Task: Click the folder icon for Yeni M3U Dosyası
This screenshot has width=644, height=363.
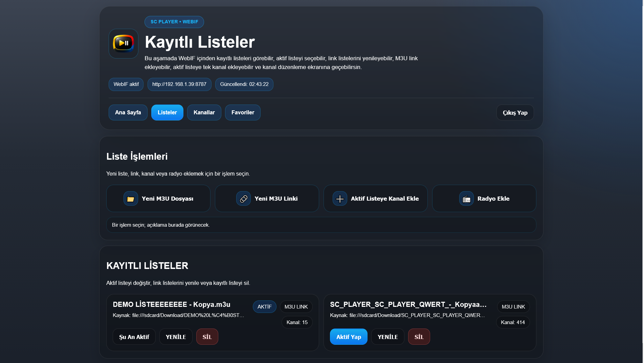Action: coord(131,199)
